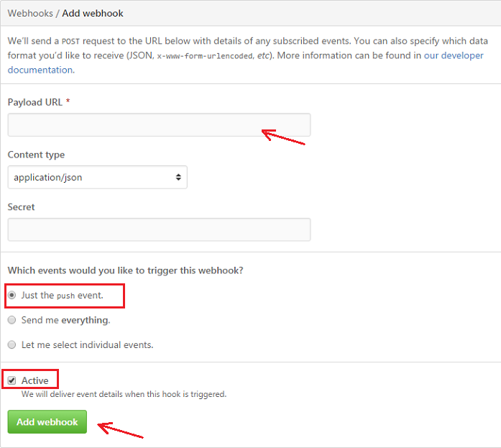
Task: Choose the Send me everything radio button
Action: [x=12, y=320]
